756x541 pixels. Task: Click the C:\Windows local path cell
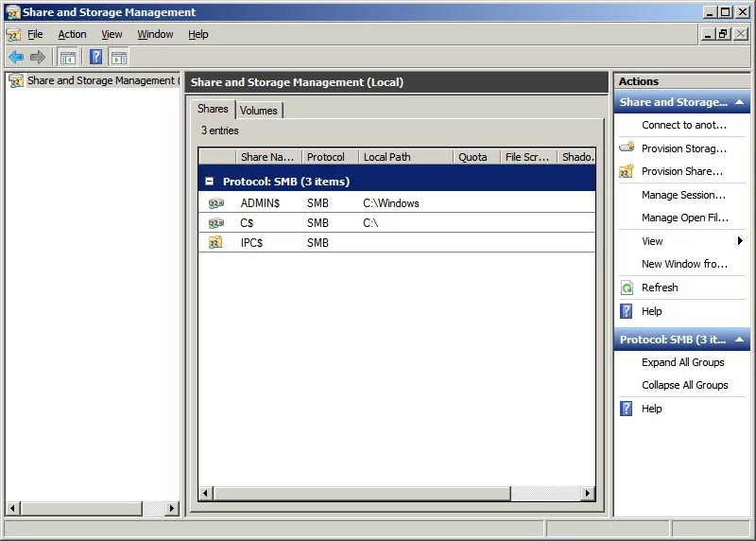pyautogui.click(x=391, y=203)
